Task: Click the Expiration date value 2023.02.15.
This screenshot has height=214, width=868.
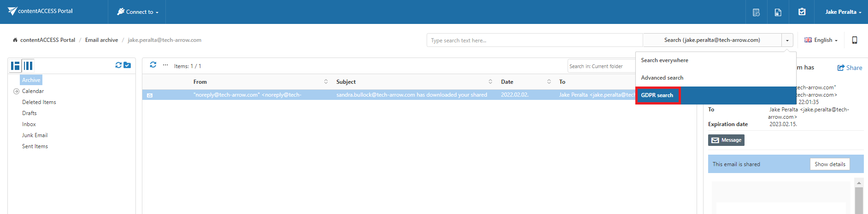Action: (x=783, y=124)
